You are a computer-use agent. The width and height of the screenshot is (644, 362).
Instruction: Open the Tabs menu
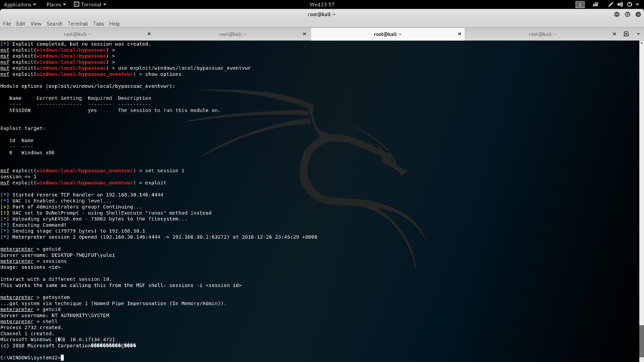[98, 24]
